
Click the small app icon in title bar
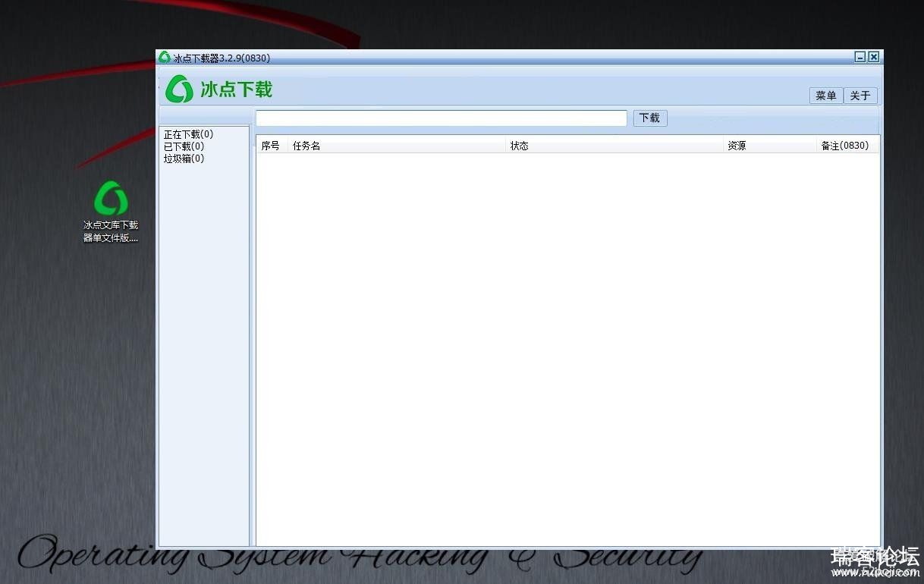(x=165, y=58)
